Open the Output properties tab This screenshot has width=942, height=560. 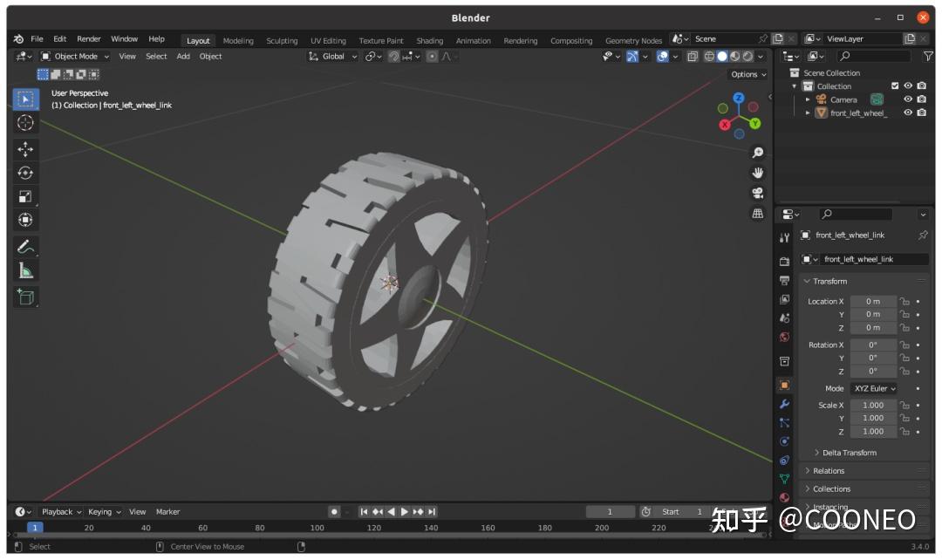[785, 281]
